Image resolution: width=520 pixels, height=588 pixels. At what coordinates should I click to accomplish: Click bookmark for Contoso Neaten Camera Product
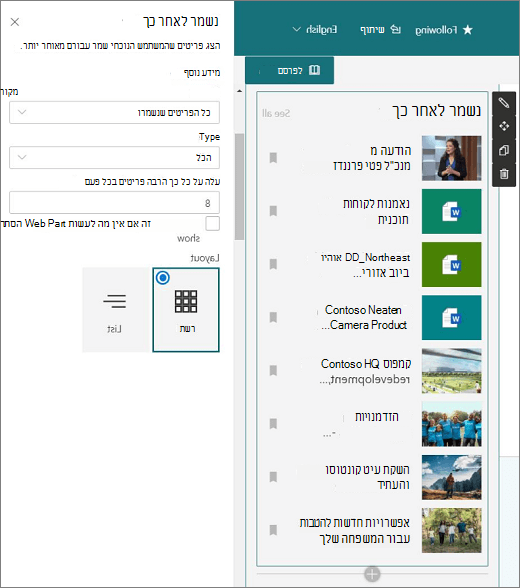(273, 318)
